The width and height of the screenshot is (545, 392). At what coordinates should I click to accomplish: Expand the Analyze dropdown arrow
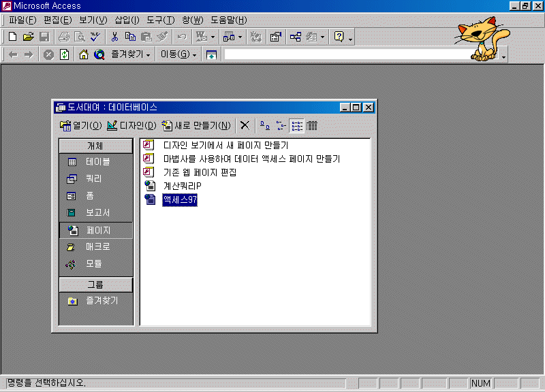tap(240, 37)
